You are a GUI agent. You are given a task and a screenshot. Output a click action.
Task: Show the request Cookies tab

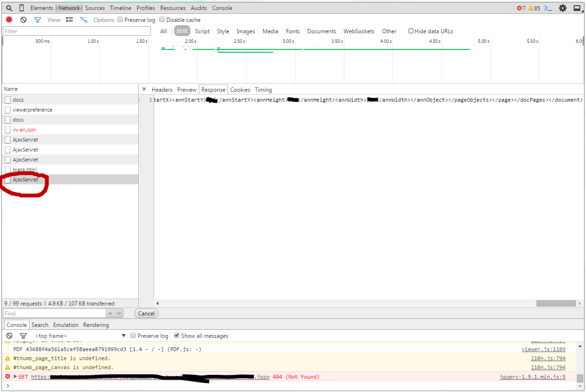(x=240, y=90)
